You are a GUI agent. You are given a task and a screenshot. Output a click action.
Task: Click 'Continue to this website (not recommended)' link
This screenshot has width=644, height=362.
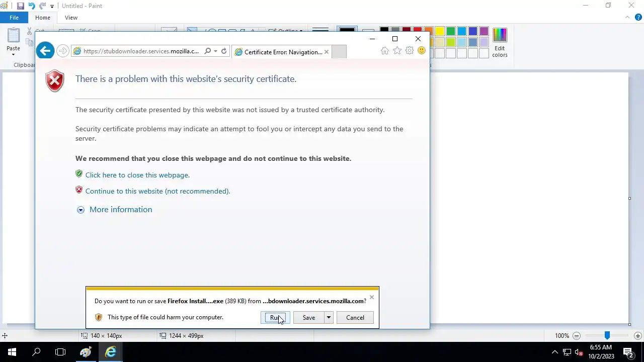point(157,191)
